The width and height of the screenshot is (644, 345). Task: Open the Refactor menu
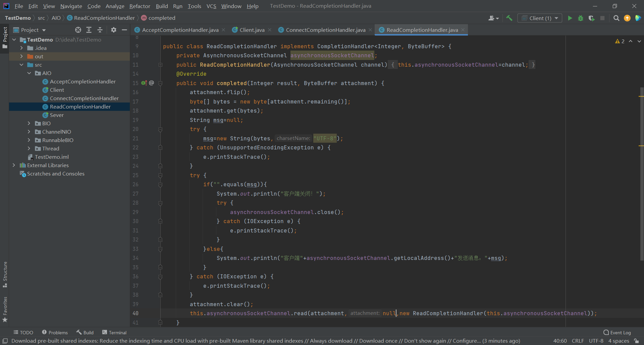[140, 6]
